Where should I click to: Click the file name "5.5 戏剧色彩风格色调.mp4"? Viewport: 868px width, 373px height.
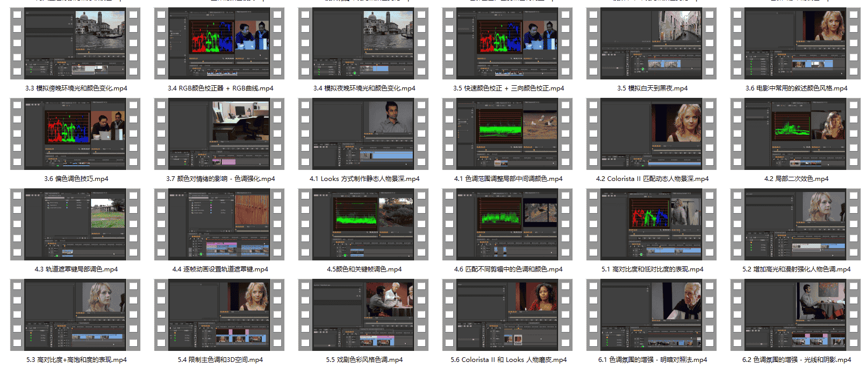pos(364,360)
